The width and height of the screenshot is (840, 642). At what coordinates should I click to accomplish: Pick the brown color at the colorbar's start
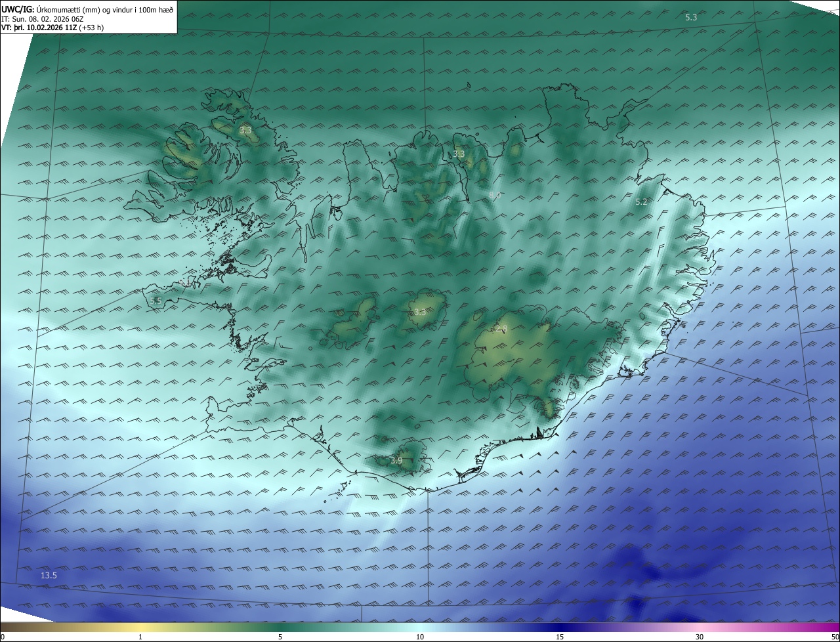(x=4, y=627)
